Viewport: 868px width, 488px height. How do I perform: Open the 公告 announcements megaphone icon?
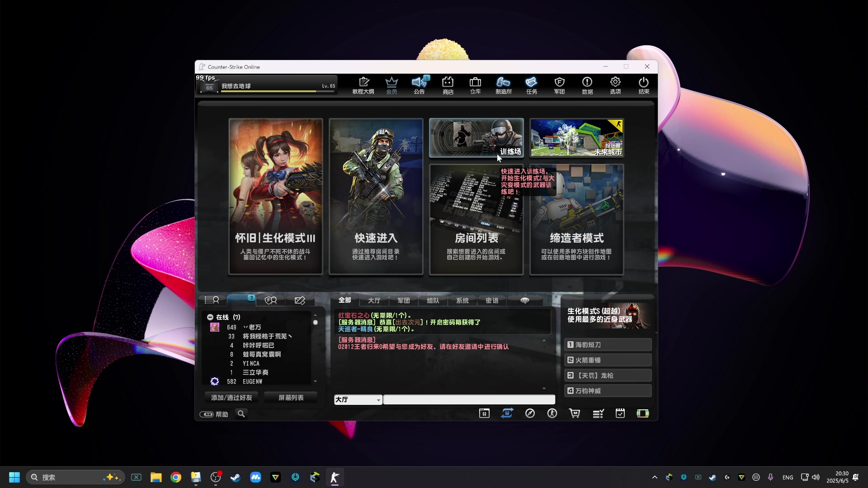point(420,85)
